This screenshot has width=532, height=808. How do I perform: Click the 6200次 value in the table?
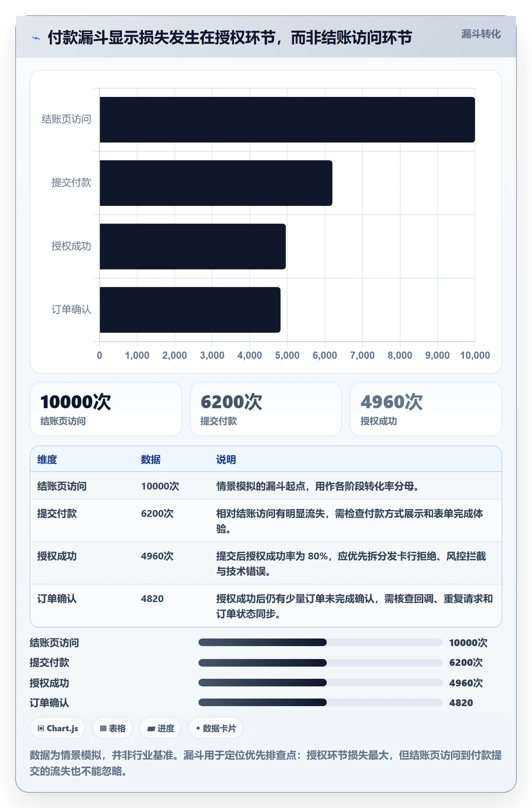pos(157,513)
